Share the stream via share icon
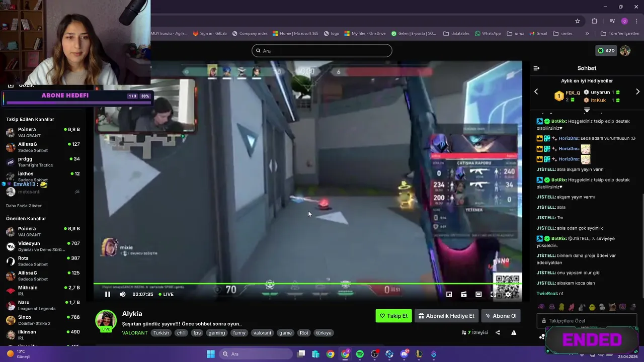 click(x=498, y=332)
